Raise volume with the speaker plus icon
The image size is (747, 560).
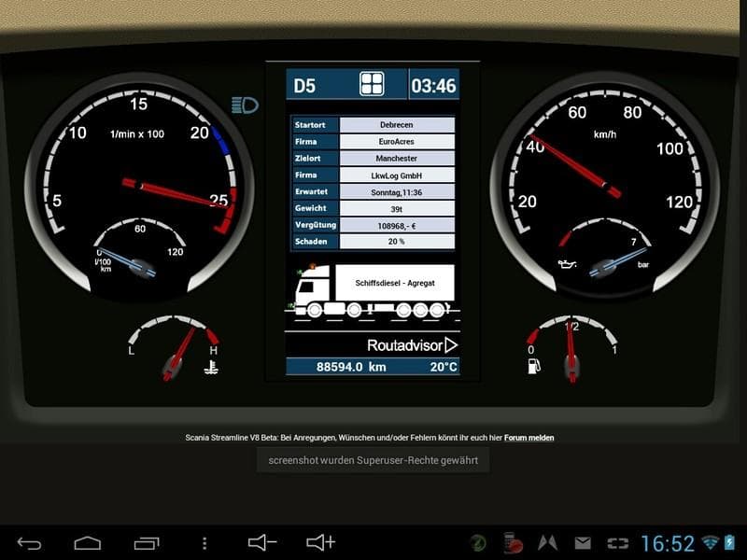click(320, 542)
